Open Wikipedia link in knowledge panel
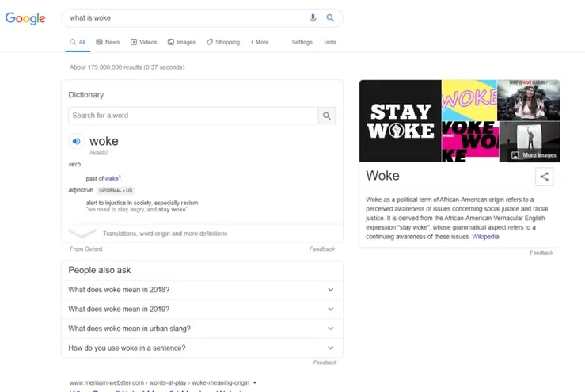This screenshot has width=585, height=392. tap(485, 237)
